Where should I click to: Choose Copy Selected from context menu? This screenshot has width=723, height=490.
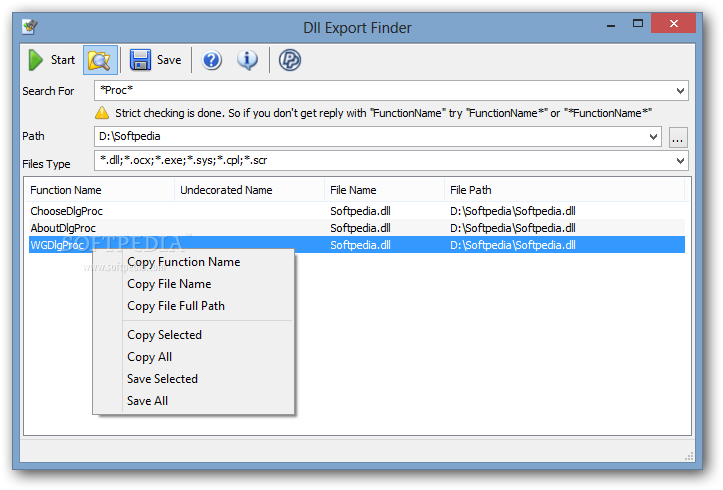point(193,335)
